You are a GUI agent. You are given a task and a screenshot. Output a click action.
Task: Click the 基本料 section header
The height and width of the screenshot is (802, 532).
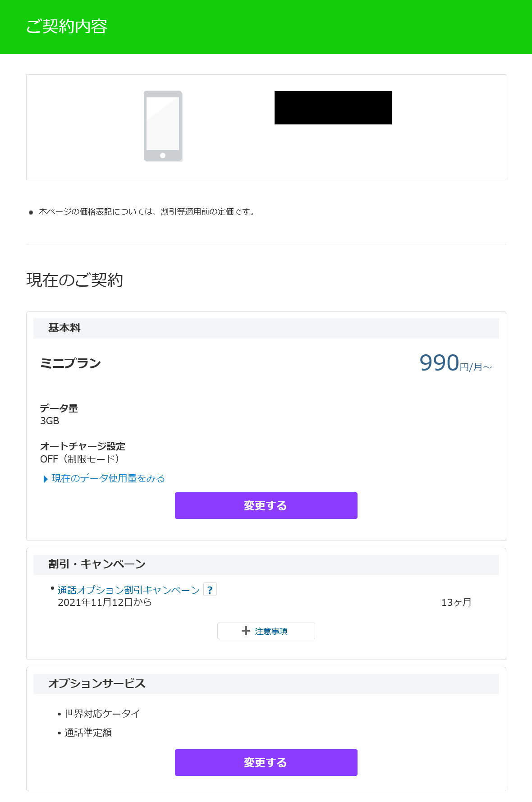click(64, 328)
